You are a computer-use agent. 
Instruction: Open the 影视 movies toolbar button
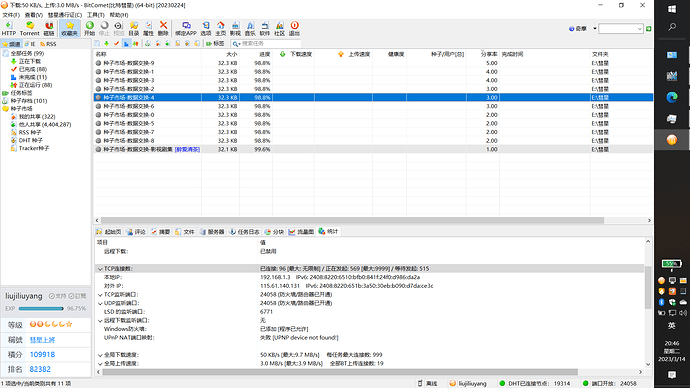(235, 29)
